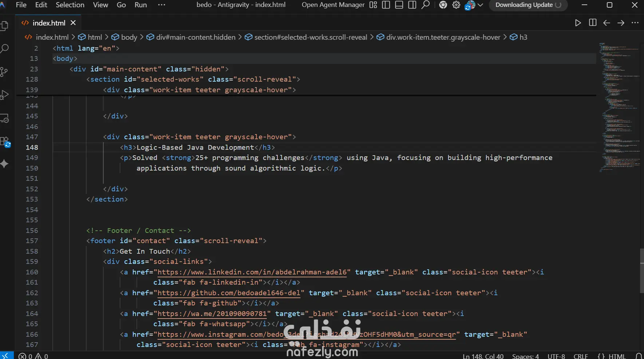Change file encoding via UTF-8
The width and height of the screenshot is (644, 359).
(x=556, y=356)
